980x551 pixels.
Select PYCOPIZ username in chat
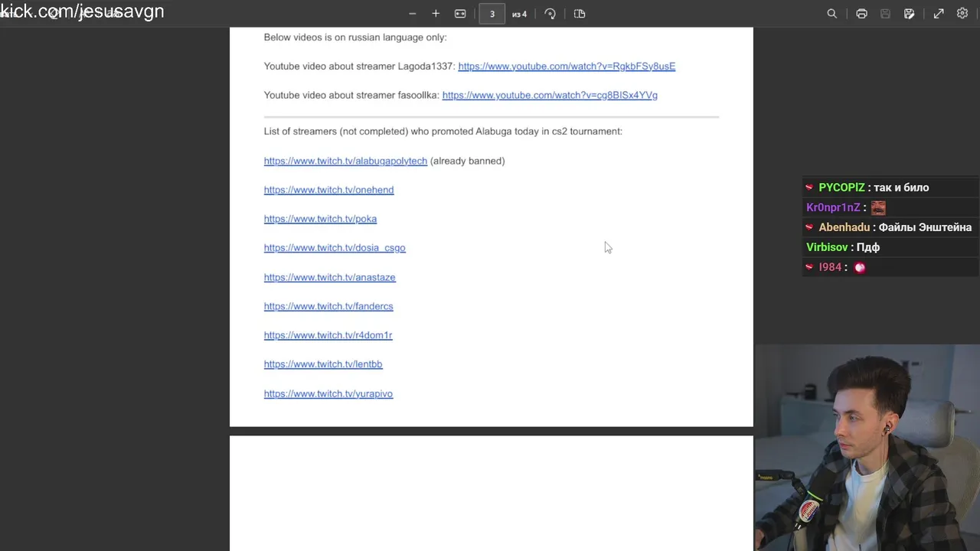point(841,187)
